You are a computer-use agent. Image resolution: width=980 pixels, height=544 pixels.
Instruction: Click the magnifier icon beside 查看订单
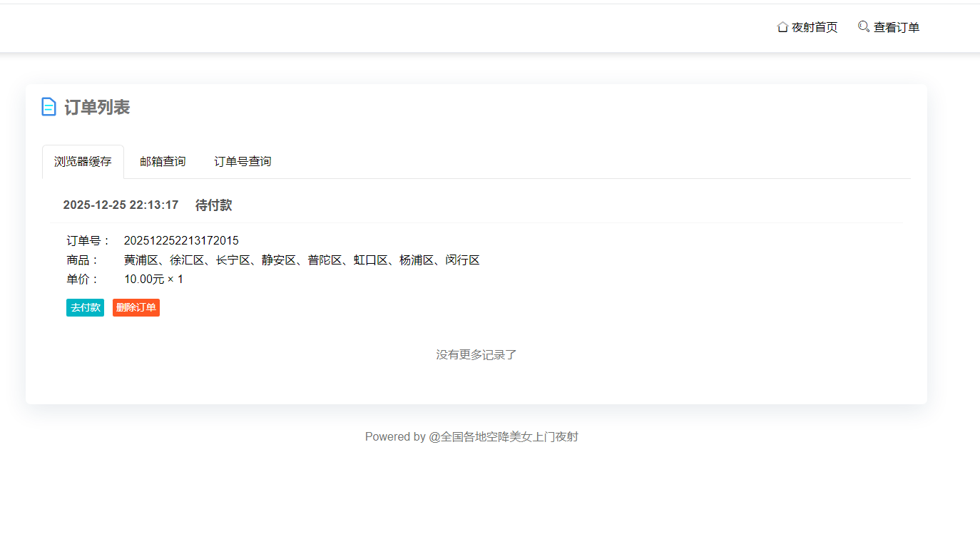pos(863,26)
